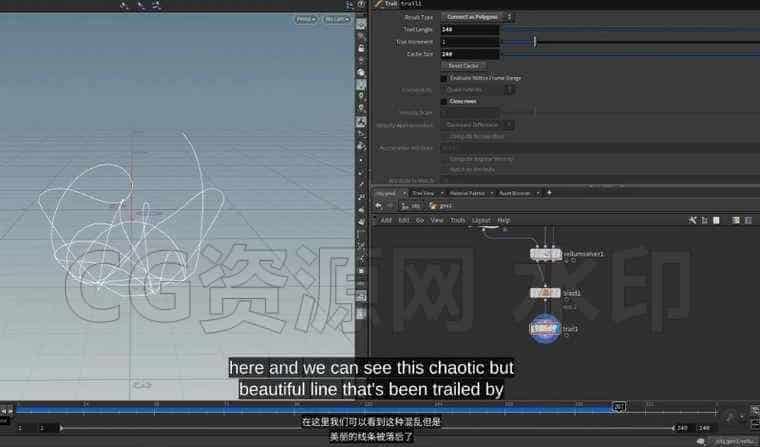Click the current frame marker on timeline
Image resolution: width=760 pixels, height=447 pixels.
[x=618, y=407]
